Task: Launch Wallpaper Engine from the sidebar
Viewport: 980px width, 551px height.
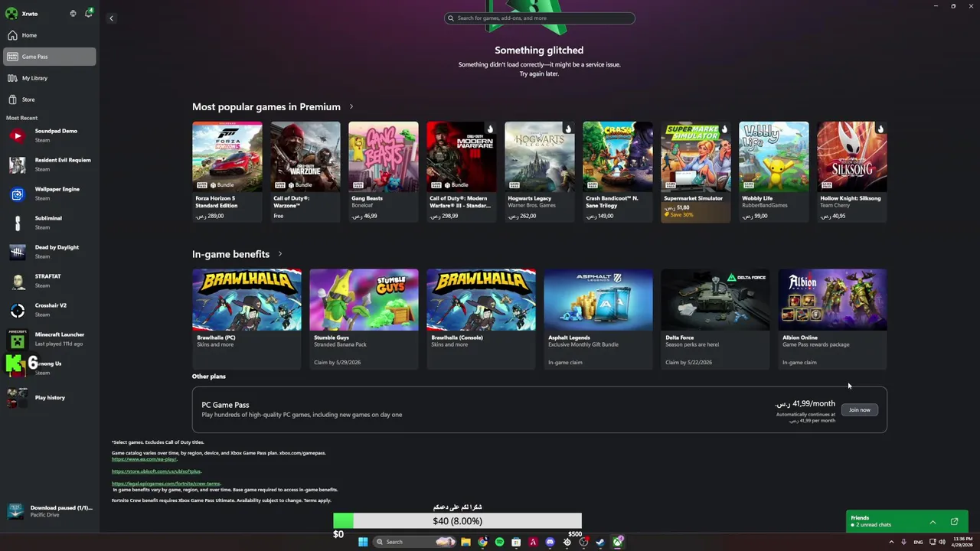Action: pos(50,194)
